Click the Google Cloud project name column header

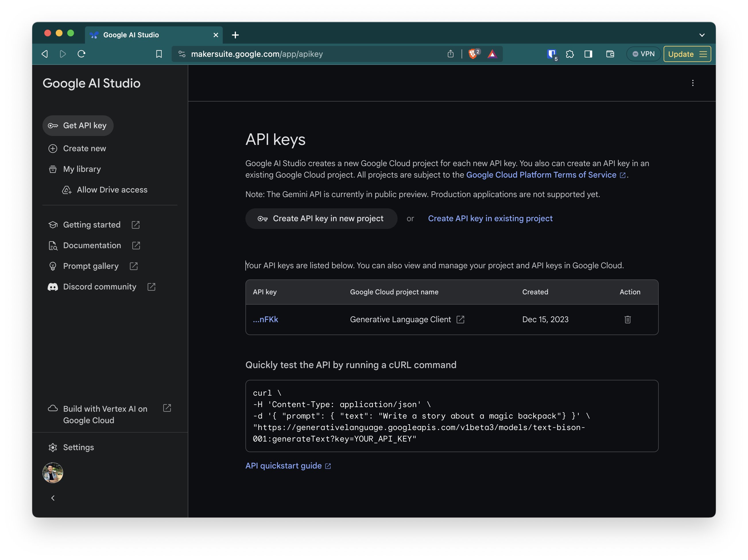click(x=394, y=292)
